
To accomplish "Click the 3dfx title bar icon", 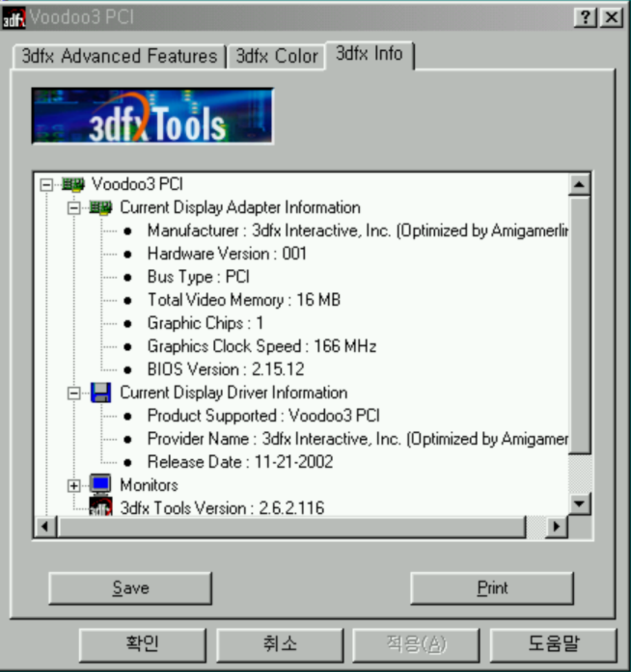I will point(14,17).
